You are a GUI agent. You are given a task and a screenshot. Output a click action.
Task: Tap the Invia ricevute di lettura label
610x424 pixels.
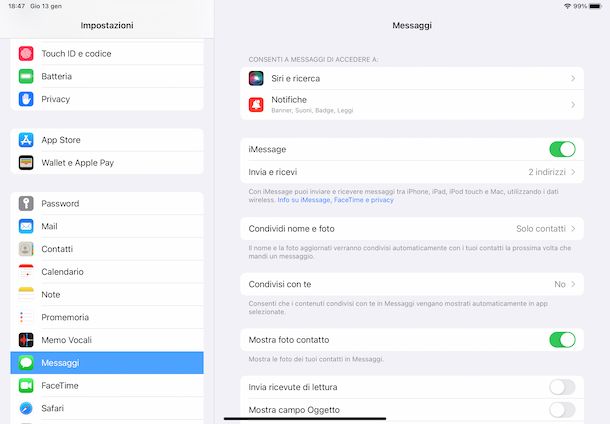pos(293,387)
